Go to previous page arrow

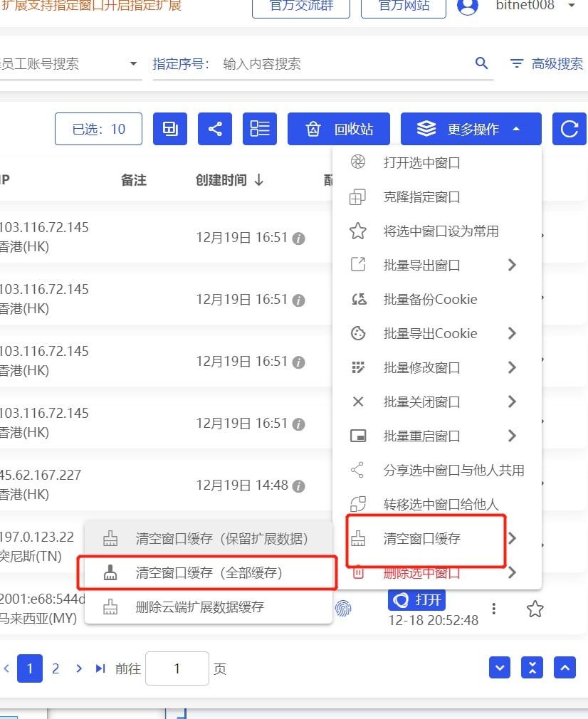6,668
